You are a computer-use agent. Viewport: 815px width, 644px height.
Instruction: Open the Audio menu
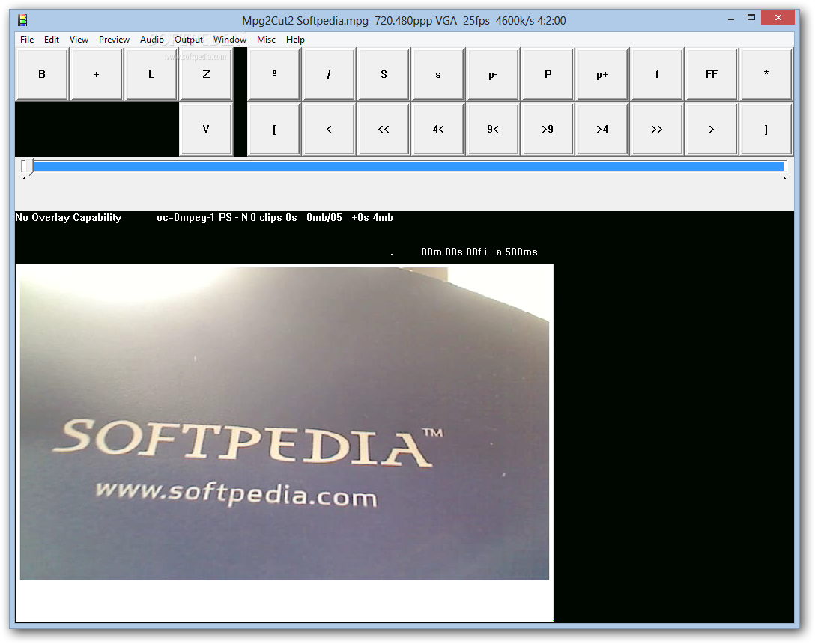click(152, 40)
